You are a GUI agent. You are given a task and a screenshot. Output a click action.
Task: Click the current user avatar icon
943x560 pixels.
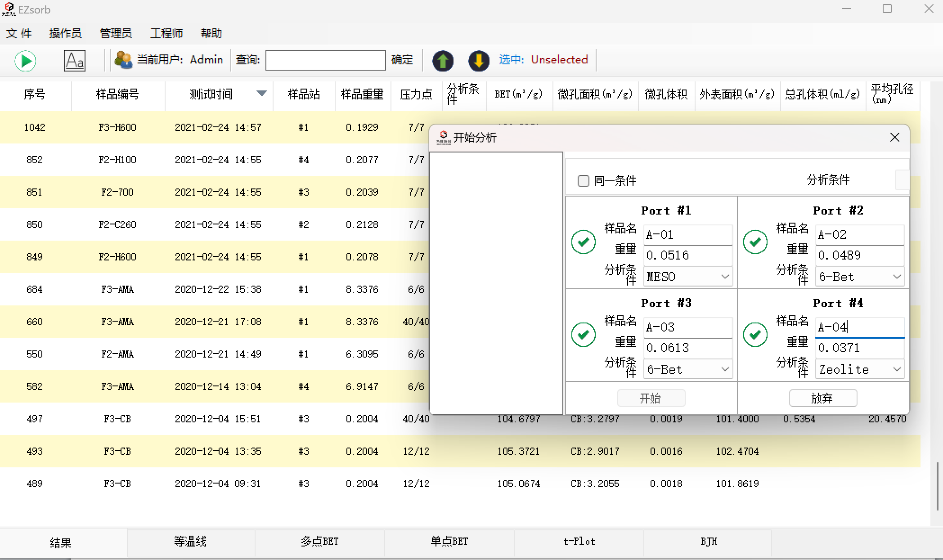[x=123, y=60]
